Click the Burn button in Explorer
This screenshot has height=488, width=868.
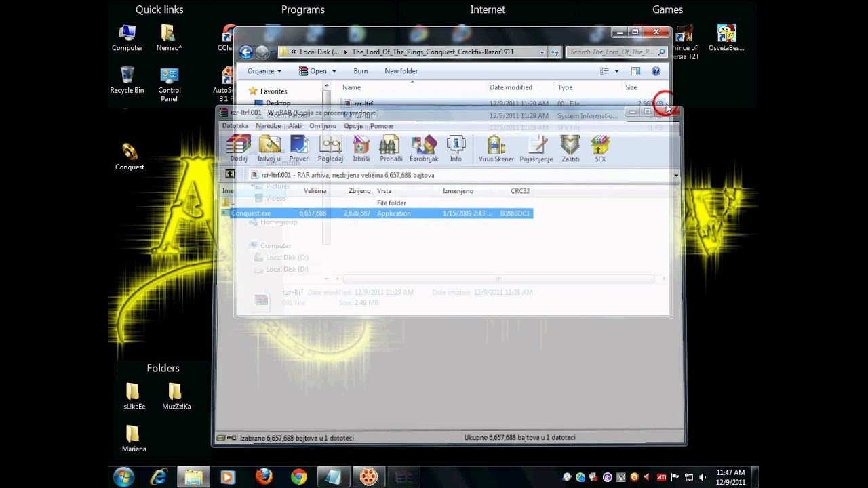[361, 71]
